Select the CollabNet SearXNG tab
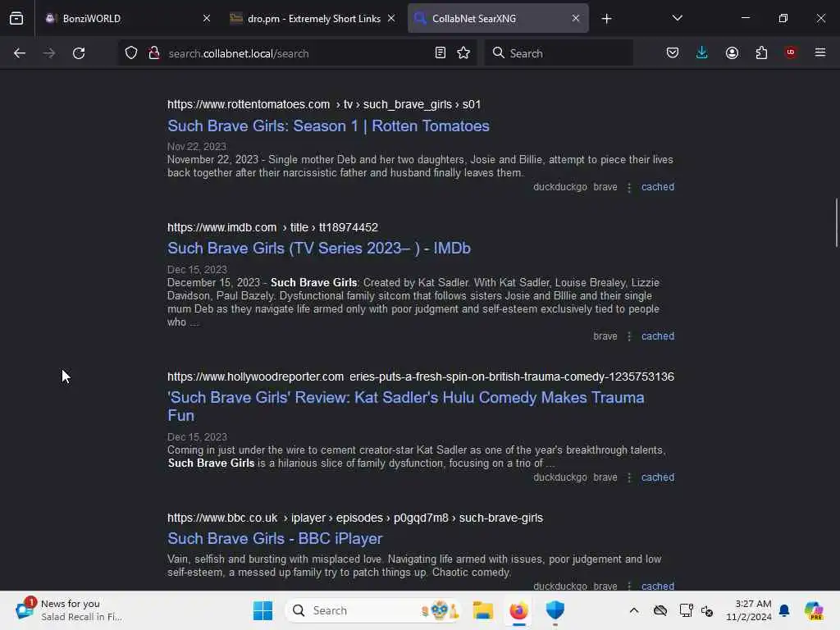Viewport: 840px width, 630px height. click(498, 18)
